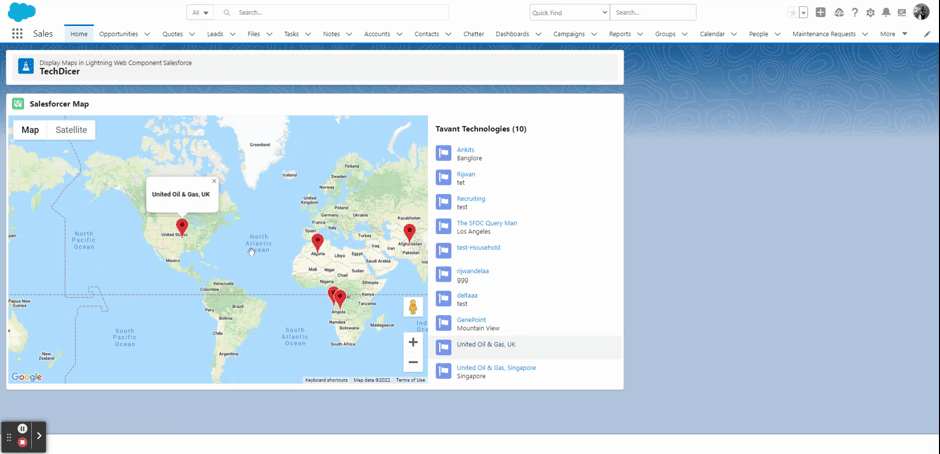Click the flag icon next to GenePoint
The width and height of the screenshot is (940, 454).
coord(444,324)
